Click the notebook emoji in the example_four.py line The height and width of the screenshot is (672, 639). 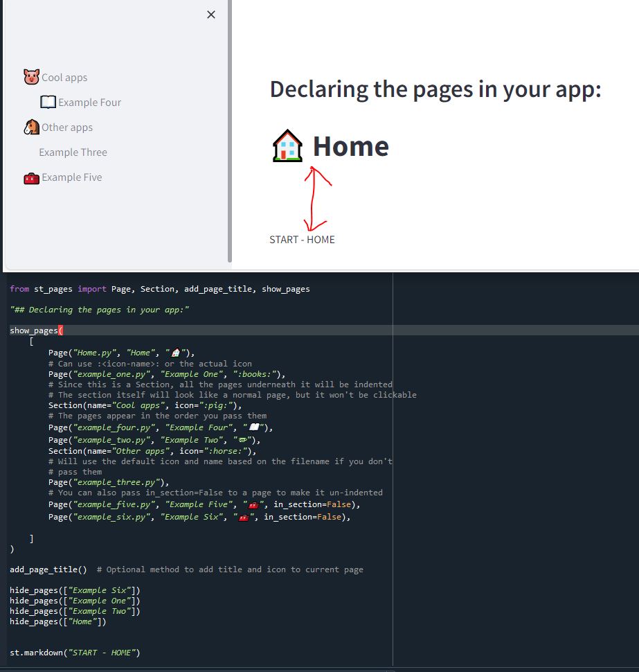(254, 427)
